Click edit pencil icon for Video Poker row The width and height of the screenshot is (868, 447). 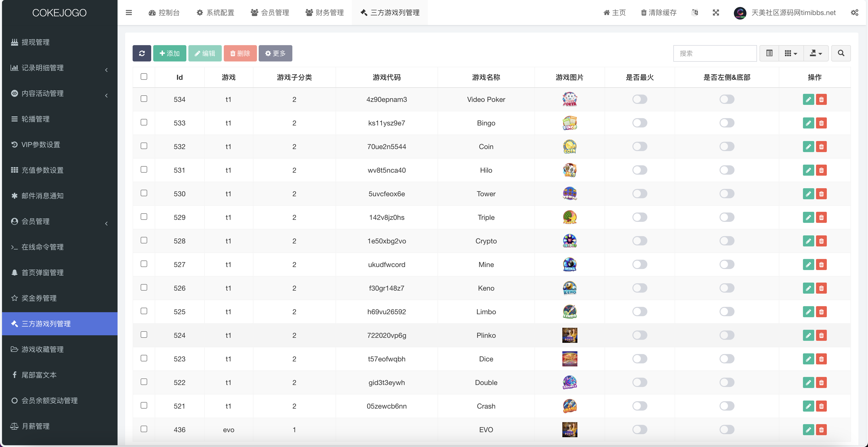click(x=808, y=100)
